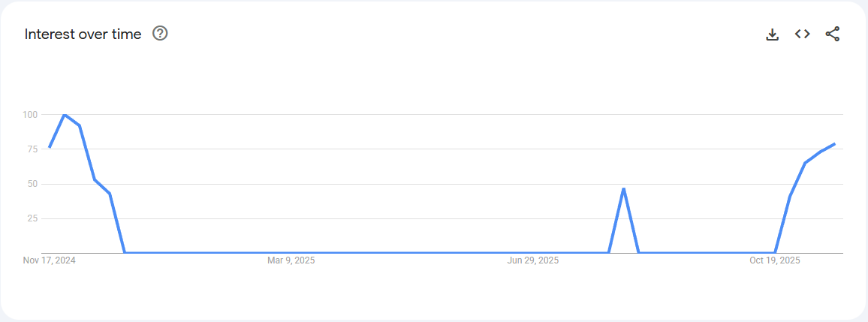Image resolution: width=868 pixels, height=322 pixels.
Task: Click the Nov 17, 2024 axis label
Action: click(x=50, y=260)
